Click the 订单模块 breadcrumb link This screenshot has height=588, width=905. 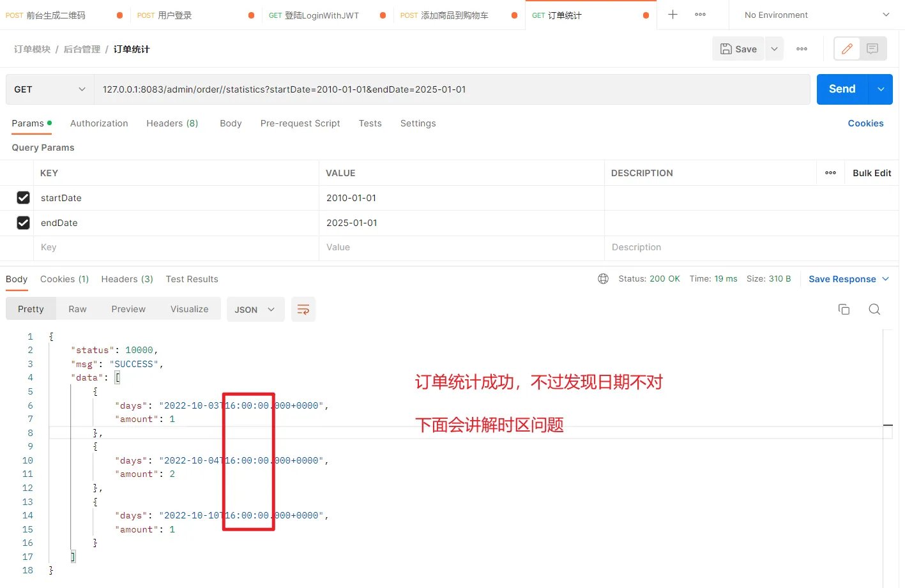(x=32, y=49)
